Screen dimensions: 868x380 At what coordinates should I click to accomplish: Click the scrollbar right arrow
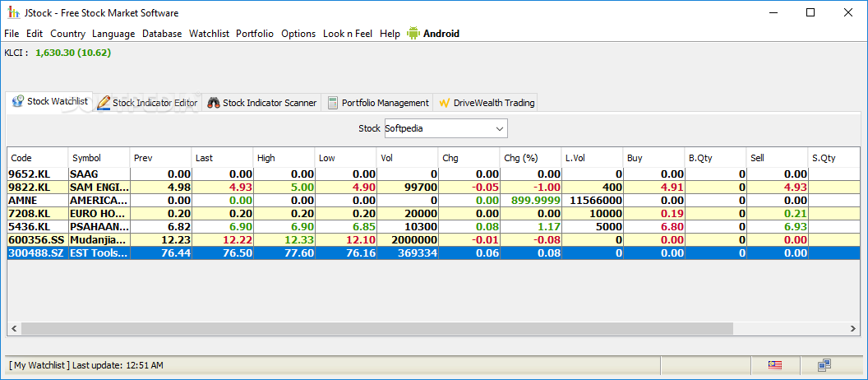click(x=853, y=328)
